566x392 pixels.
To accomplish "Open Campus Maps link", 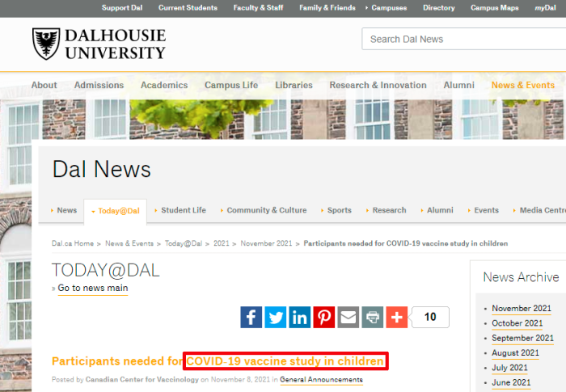I will 495,7.
